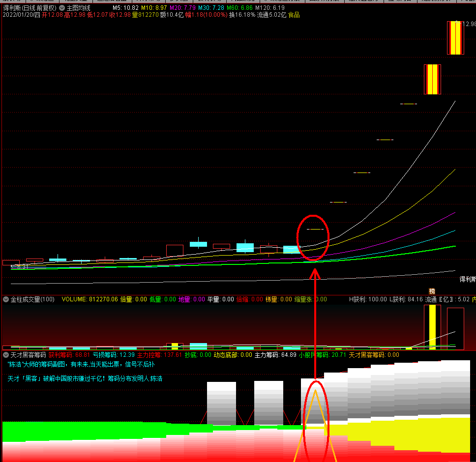
Task: Select the 倍量: 0.00 reading
Action: [x=134, y=299]
